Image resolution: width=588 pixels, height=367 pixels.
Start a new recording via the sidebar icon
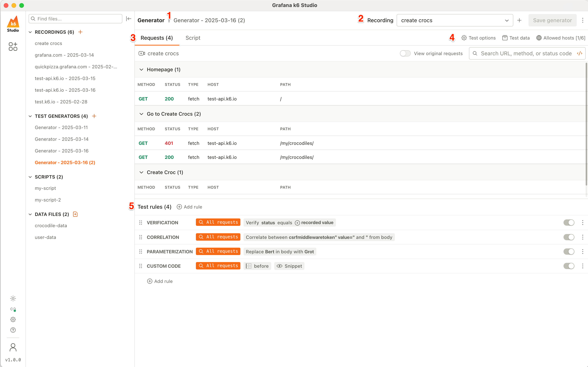(x=13, y=47)
